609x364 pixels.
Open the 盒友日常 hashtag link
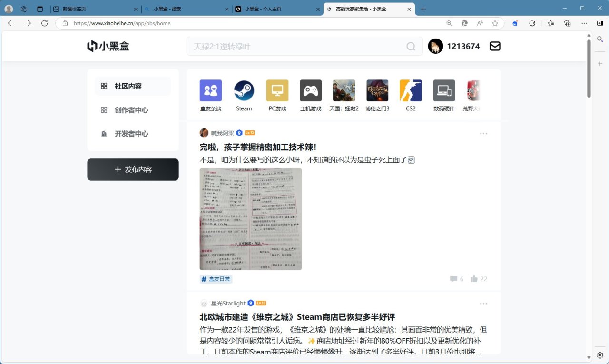[x=216, y=279]
